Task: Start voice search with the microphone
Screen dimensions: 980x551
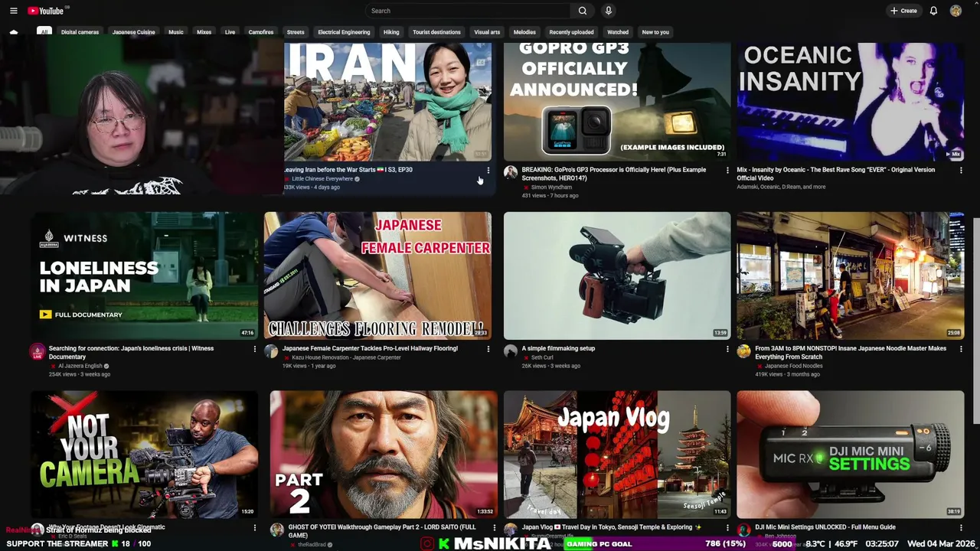Action: 608,11
